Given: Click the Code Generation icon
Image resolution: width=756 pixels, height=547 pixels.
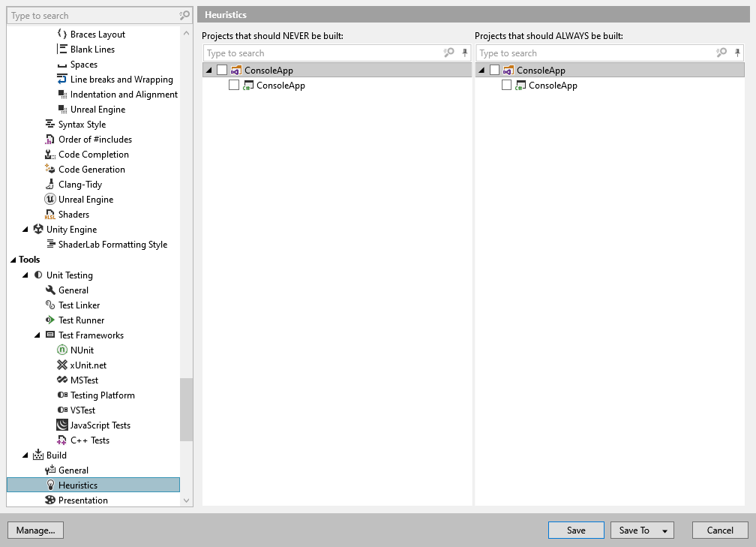Looking at the screenshot, I should click(x=50, y=169).
